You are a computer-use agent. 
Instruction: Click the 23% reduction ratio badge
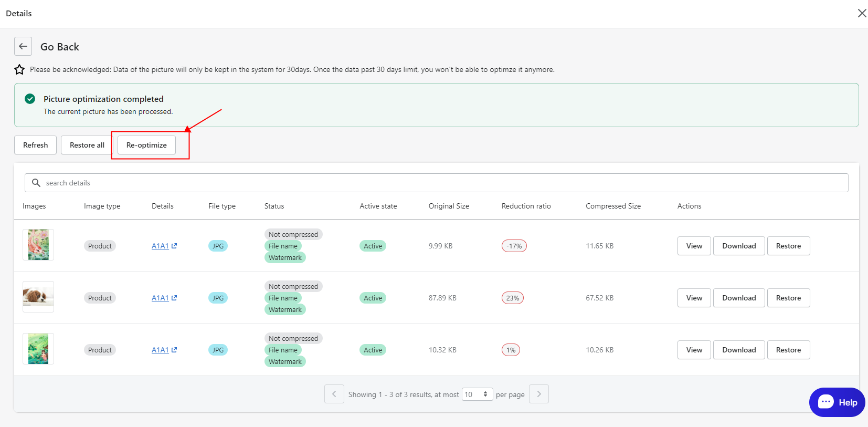point(513,298)
